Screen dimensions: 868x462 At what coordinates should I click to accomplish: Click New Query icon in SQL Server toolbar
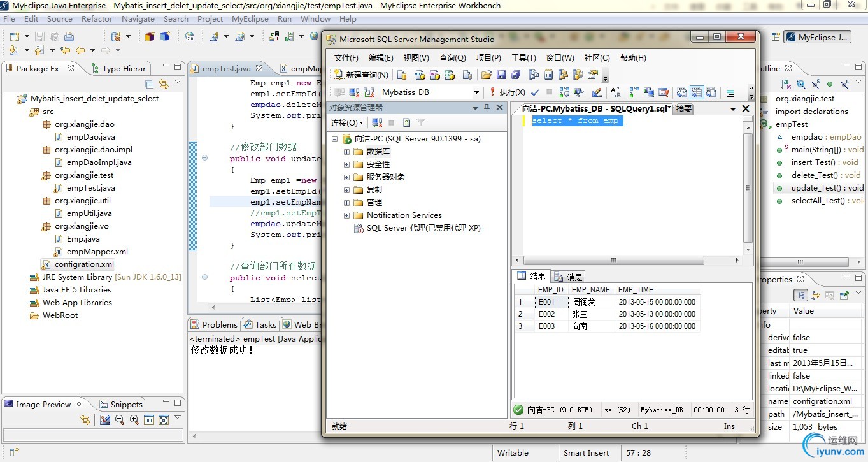(362, 75)
